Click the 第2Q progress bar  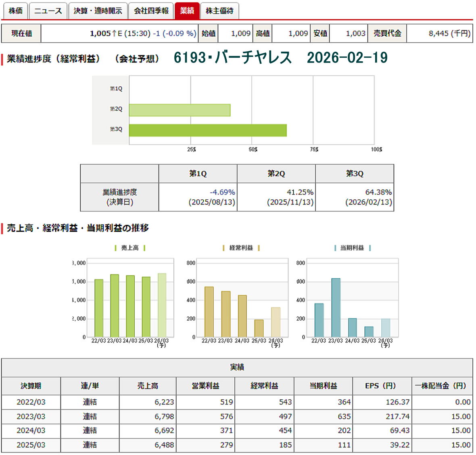[x=180, y=110]
